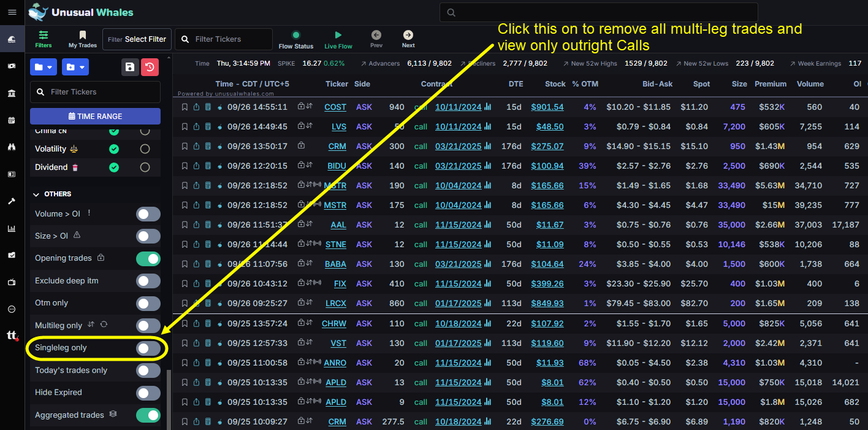The width and height of the screenshot is (868, 430).
Task: Click the filter panel scrollbar
Action: point(169,399)
